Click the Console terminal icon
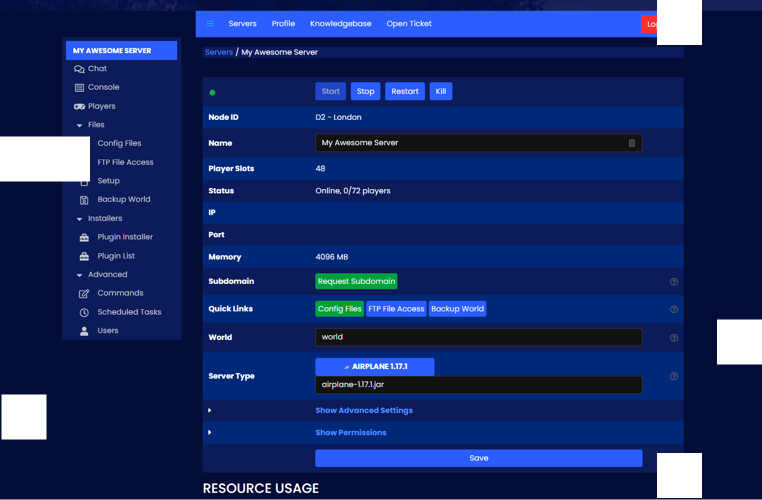Viewport: 762px width, 500px height. tap(79, 87)
